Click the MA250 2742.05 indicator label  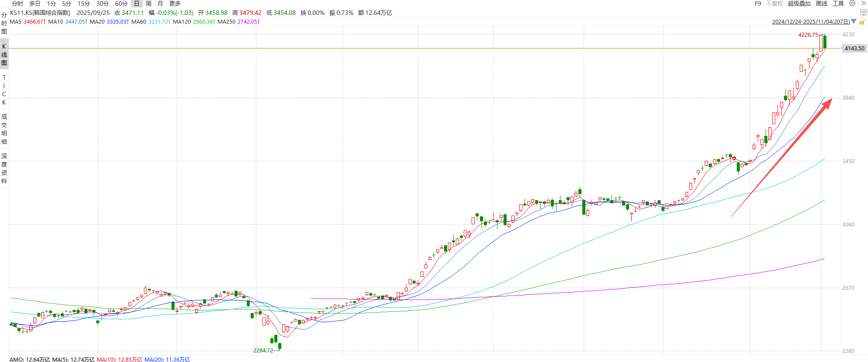[238, 21]
